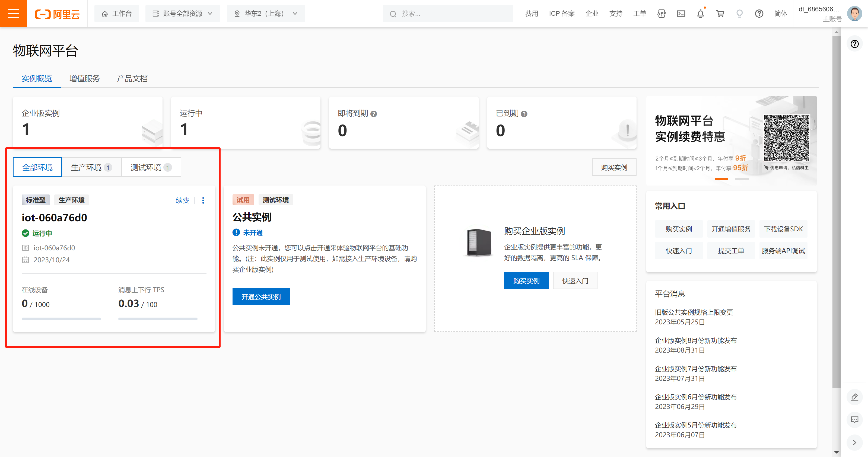Open 企业版实例8月份新功能发布 message
Image resolution: width=868 pixels, height=457 pixels.
(695, 340)
